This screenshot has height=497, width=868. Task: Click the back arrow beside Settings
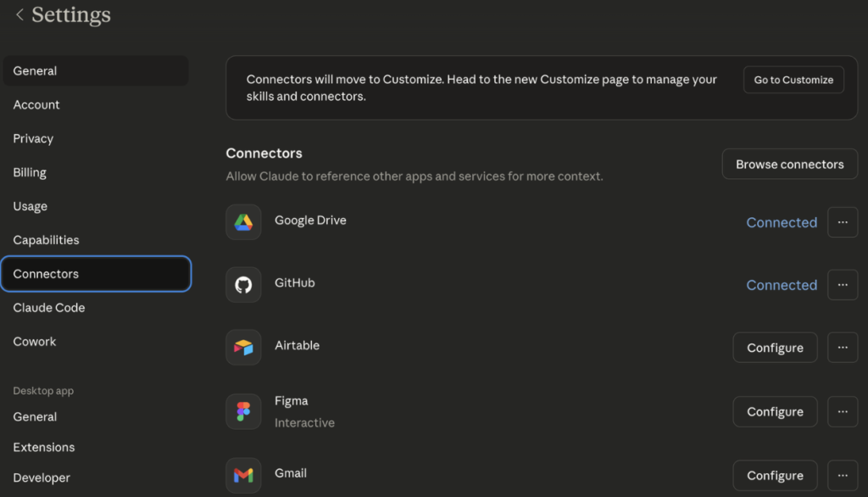pyautogui.click(x=19, y=15)
